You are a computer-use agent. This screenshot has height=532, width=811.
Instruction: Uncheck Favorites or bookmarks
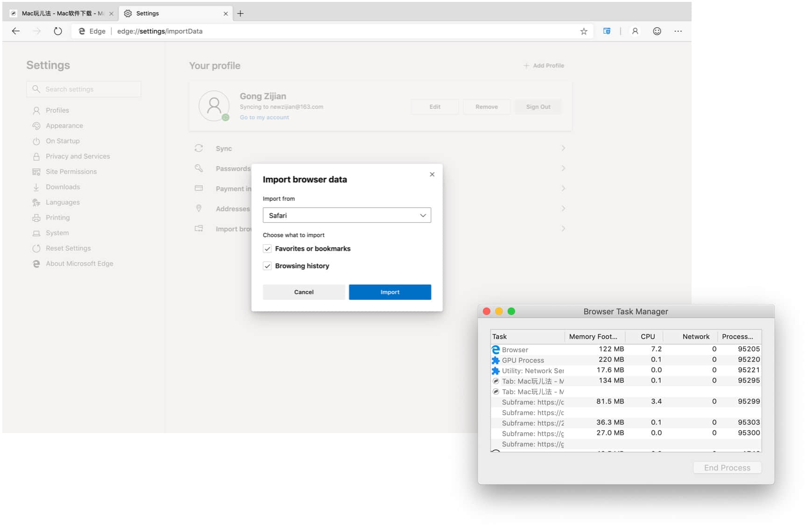point(267,249)
